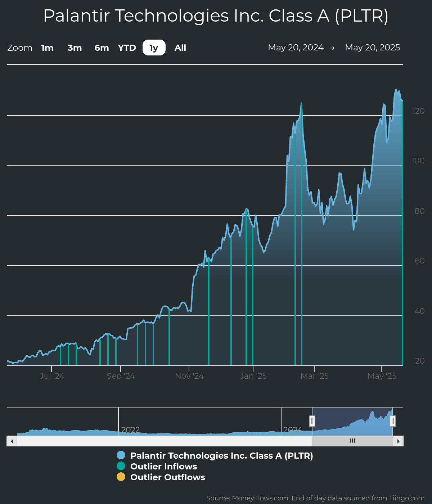Screen dimensions: 432x504
Task: Toggle Outlier Outflows series visibility
Action: click(x=161, y=477)
